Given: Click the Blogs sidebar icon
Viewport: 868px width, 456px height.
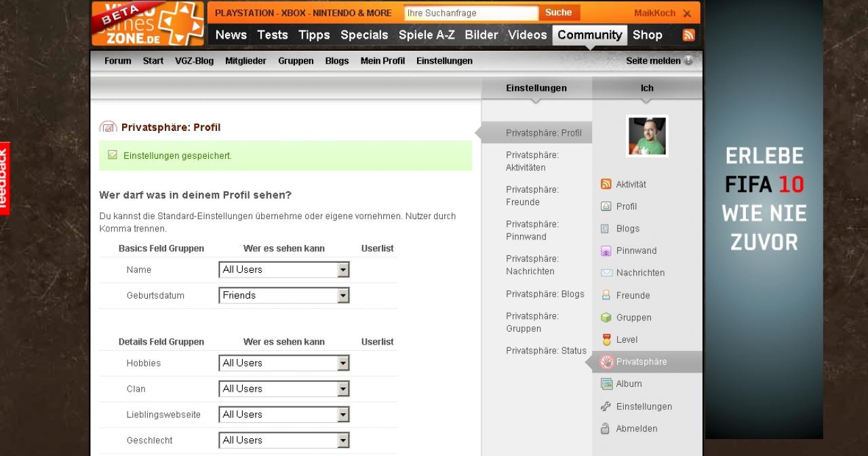Looking at the screenshot, I should click(605, 229).
